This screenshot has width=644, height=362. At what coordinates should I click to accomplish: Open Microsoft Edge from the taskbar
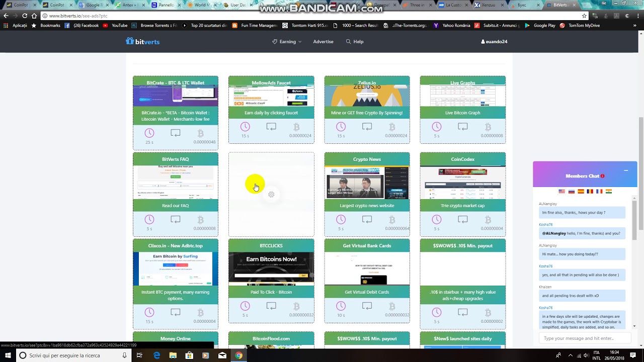click(x=156, y=355)
